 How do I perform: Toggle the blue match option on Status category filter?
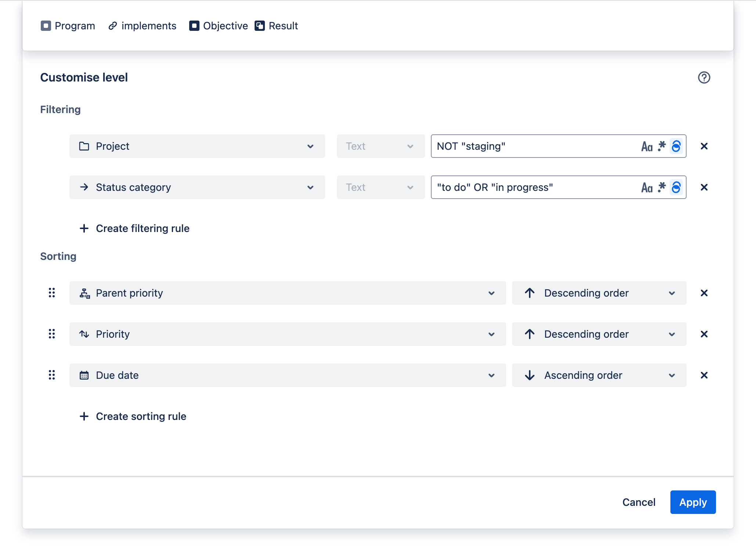pyautogui.click(x=676, y=187)
